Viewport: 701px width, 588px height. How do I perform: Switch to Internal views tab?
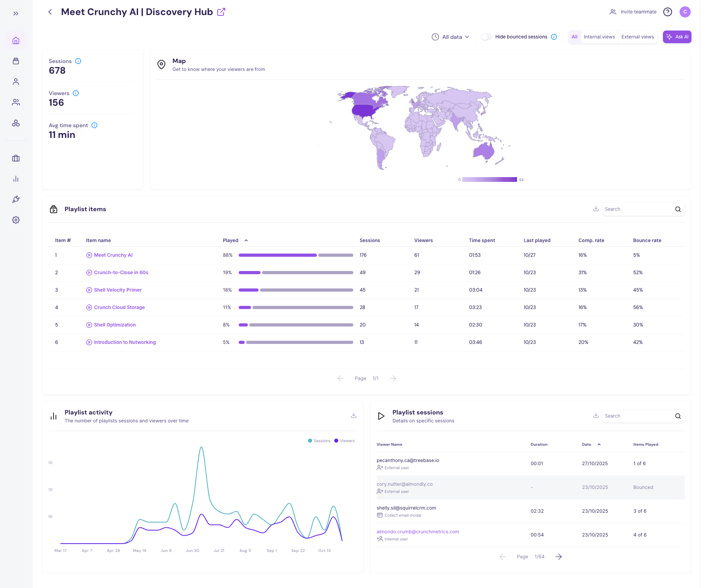tap(599, 37)
